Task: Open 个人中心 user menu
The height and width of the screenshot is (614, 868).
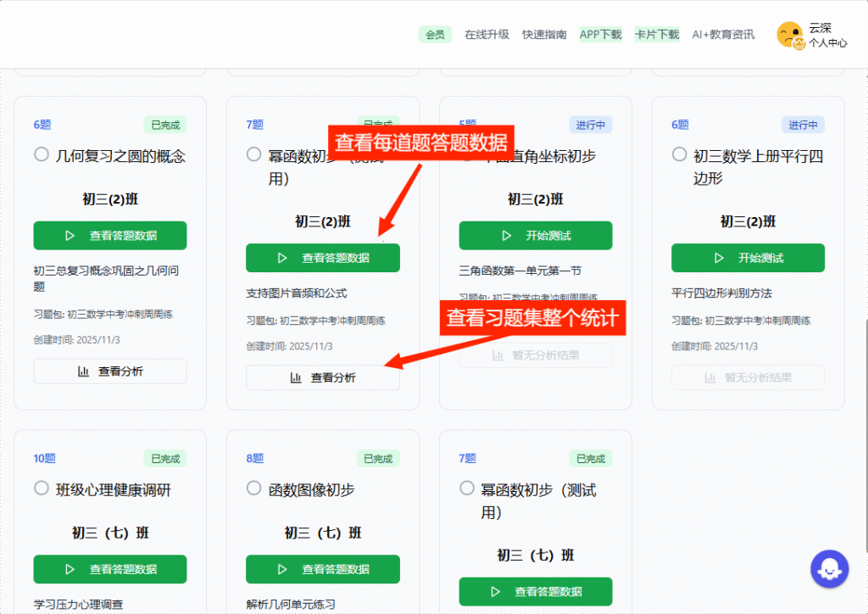Action: pos(827,42)
